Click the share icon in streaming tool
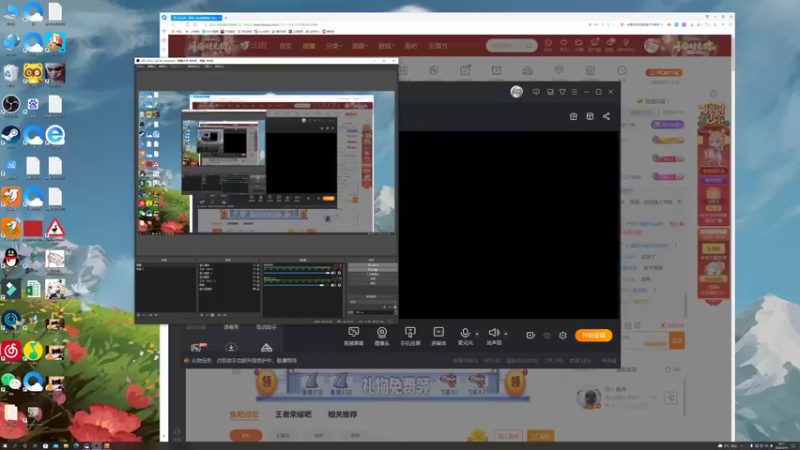This screenshot has width=800, height=450. tap(606, 116)
